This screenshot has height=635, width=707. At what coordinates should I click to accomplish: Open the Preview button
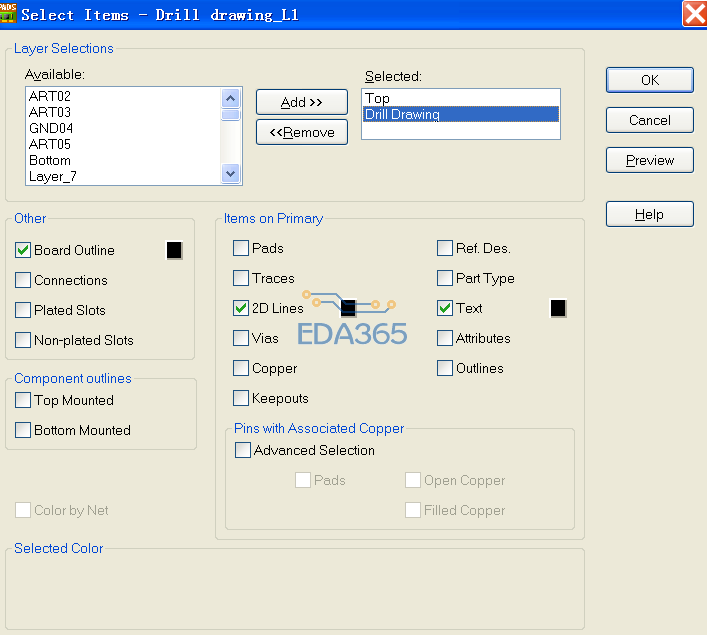tap(650, 160)
